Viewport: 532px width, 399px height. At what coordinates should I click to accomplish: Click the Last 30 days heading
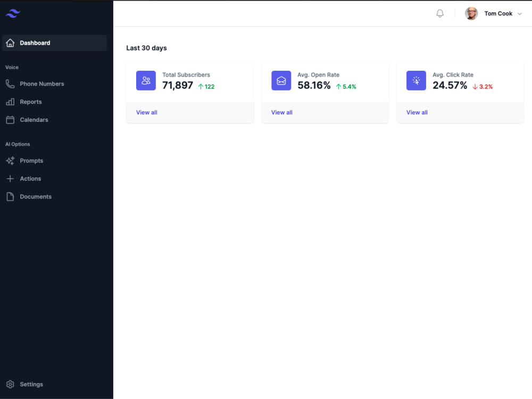pyautogui.click(x=146, y=48)
